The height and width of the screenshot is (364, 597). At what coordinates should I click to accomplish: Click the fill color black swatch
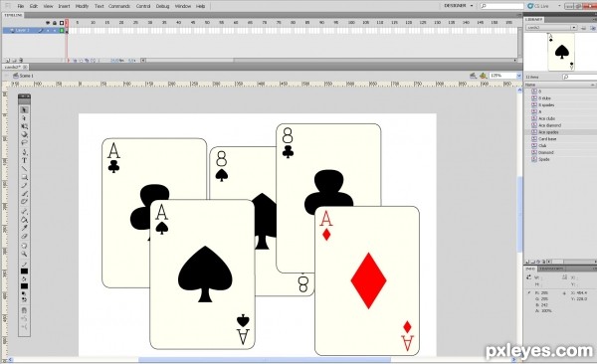click(24, 286)
